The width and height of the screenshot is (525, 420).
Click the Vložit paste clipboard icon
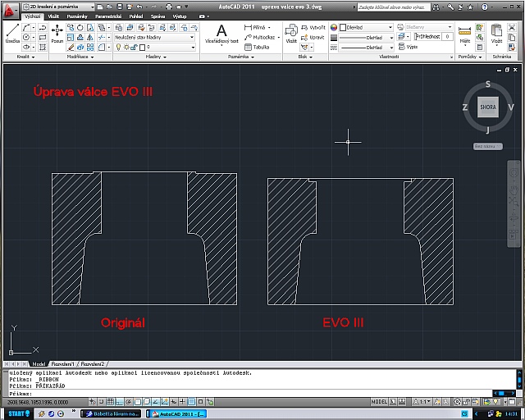pos(496,34)
